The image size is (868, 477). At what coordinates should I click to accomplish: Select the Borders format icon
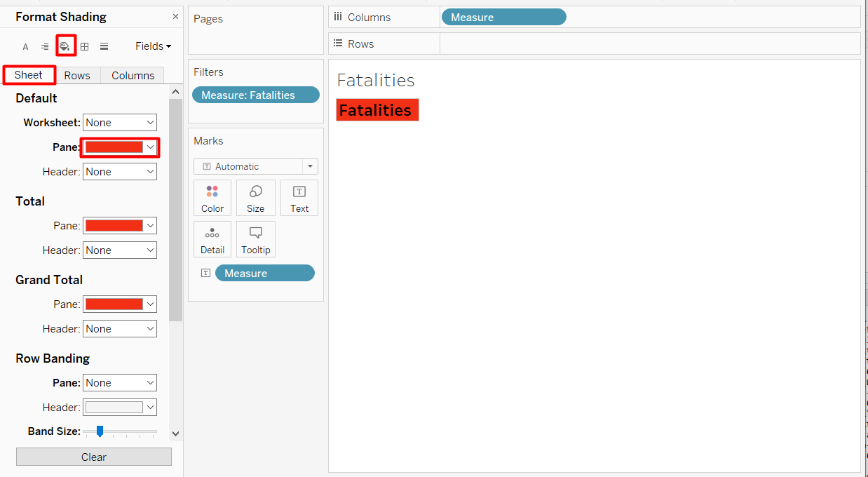pyautogui.click(x=85, y=47)
